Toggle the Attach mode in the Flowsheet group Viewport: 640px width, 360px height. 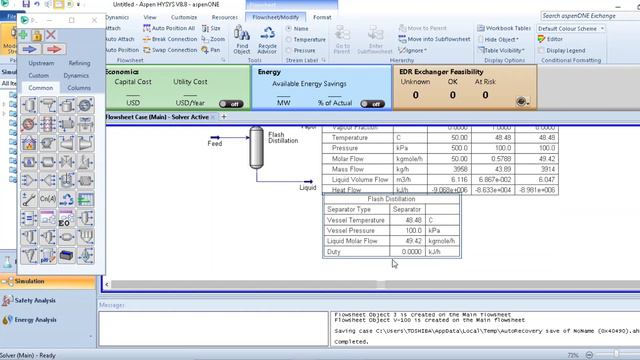(113, 28)
